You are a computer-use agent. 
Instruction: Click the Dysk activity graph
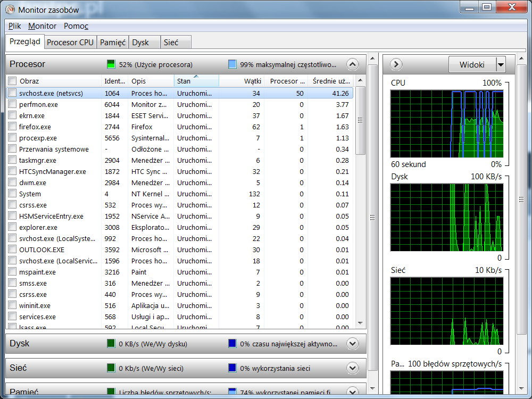tap(447, 217)
